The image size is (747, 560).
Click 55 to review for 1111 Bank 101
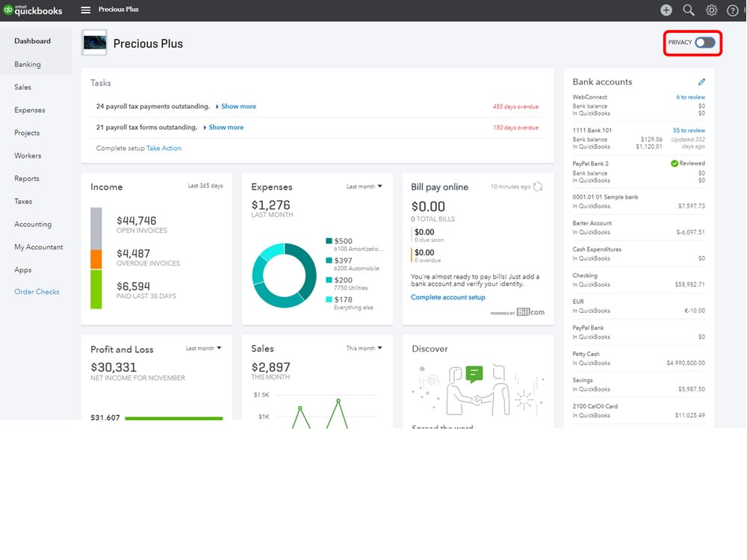pyautogui.click(x=689, y=131)
